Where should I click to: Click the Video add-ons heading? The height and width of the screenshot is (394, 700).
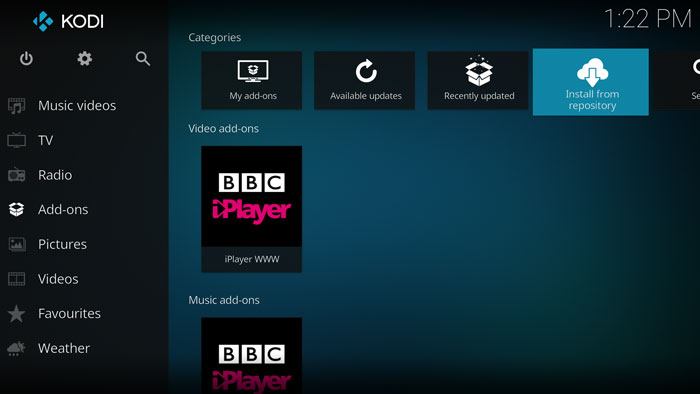click(x=223, y=129)
